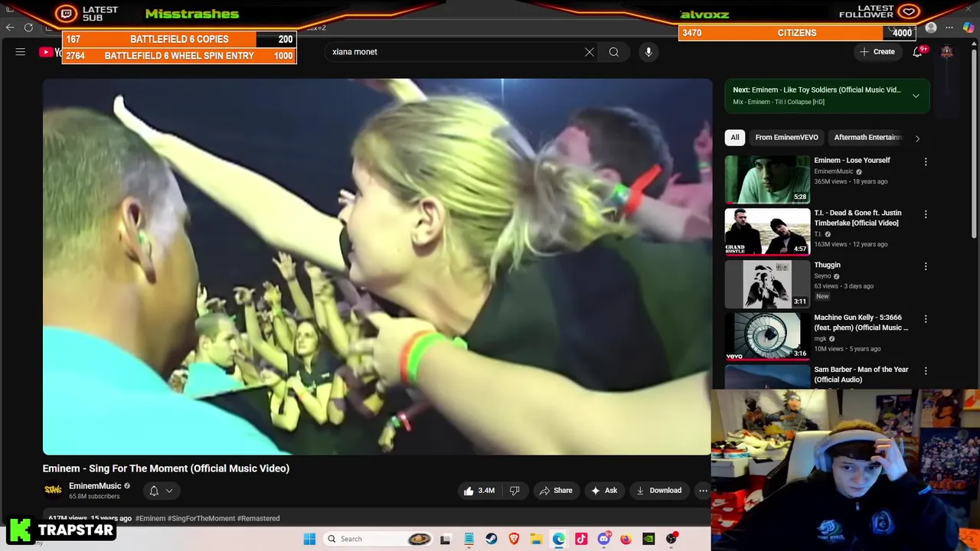Open the EminemMusic channel avatar
This screenshot has width=980, height=551.
coord(53,491)
